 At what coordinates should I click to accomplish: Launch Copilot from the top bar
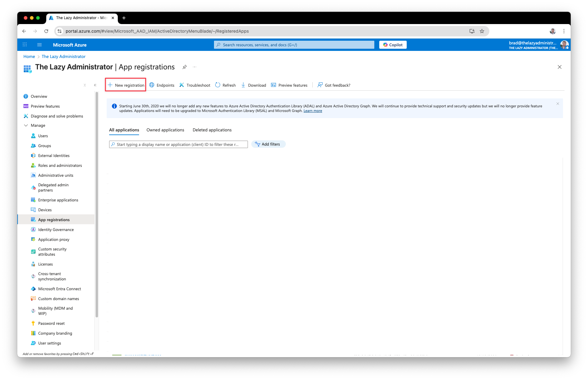(x=393, y=45)
